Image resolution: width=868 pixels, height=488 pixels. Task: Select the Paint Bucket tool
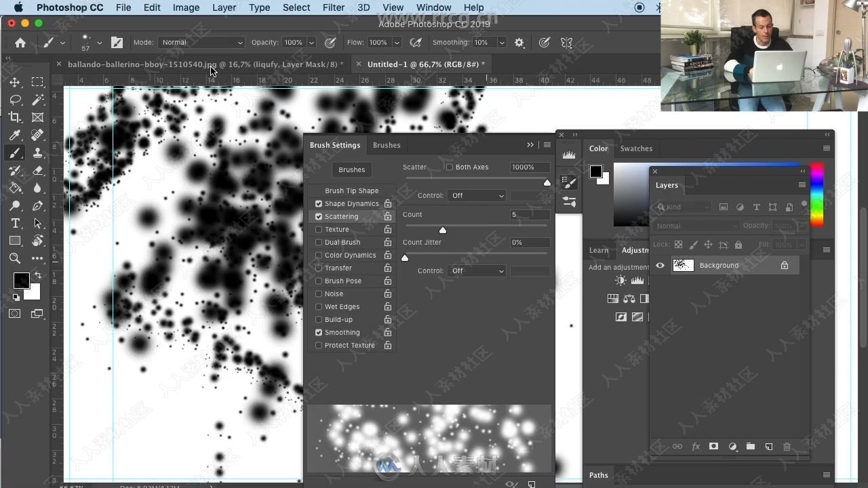[x=15, y=188]
